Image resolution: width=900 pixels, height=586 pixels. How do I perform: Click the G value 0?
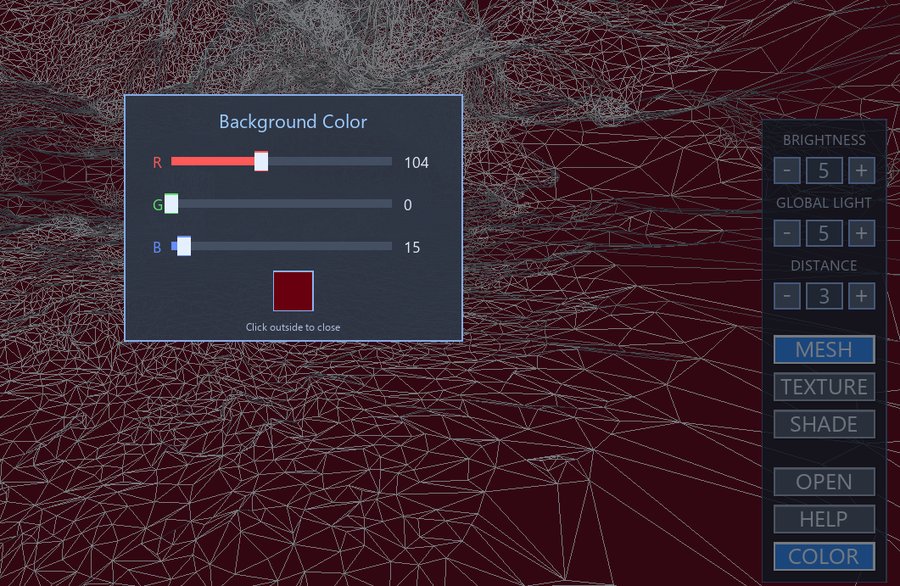coord(408,205)
